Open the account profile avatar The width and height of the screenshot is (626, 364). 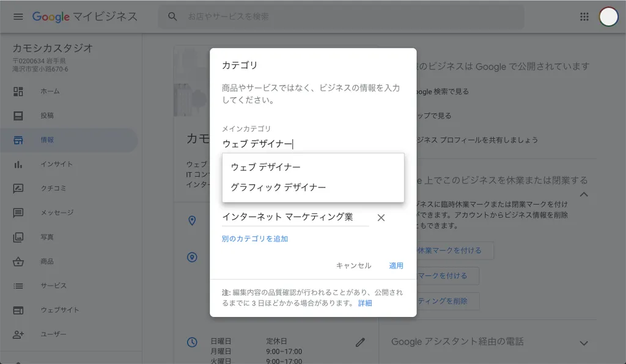pyautogui.click(x=608, y=16)
